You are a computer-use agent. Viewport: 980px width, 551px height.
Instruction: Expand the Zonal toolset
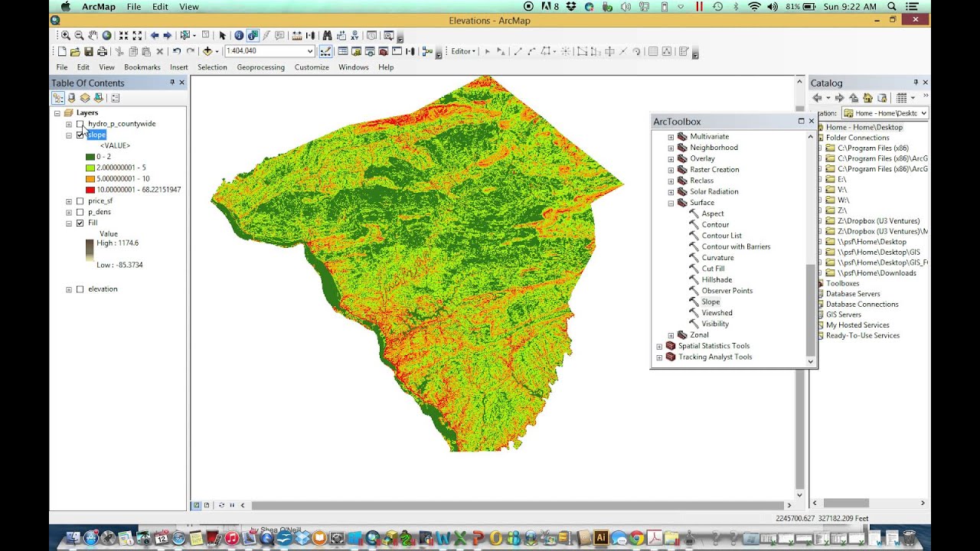point(671,335)
